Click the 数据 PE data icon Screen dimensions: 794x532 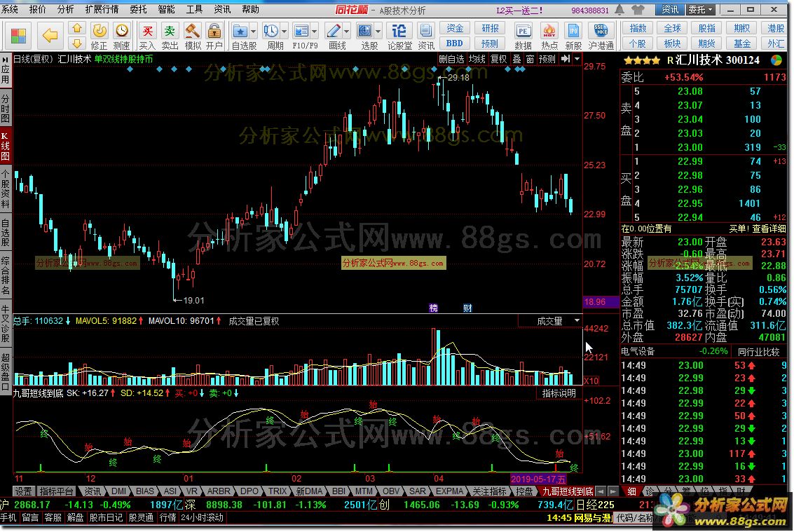point(523,32)
